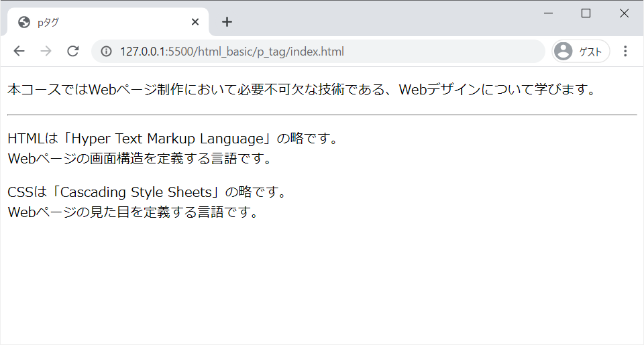The height and width of the screenshot is (345, 644).
Task: Click the globe favicon on pタグ tab
Action: coord(24,22)
